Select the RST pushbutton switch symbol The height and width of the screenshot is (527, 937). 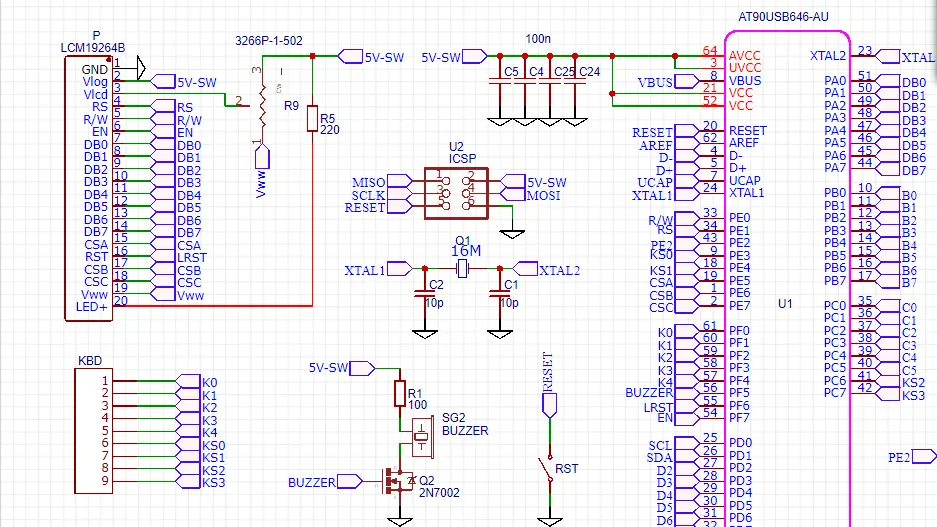(547, 469)
